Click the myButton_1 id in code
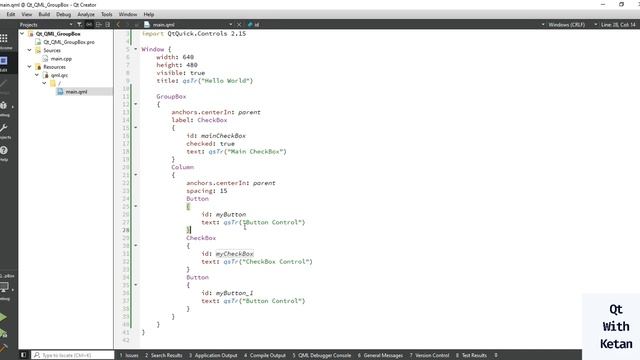Viewport: 640px width, 360px height. click(x=234, y=293)
